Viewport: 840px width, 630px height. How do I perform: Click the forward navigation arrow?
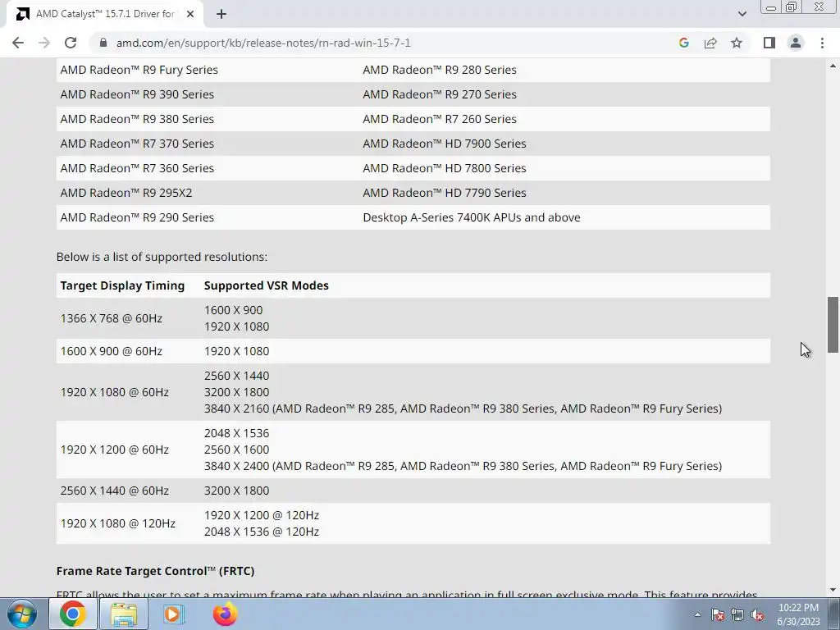click(44, 43)
